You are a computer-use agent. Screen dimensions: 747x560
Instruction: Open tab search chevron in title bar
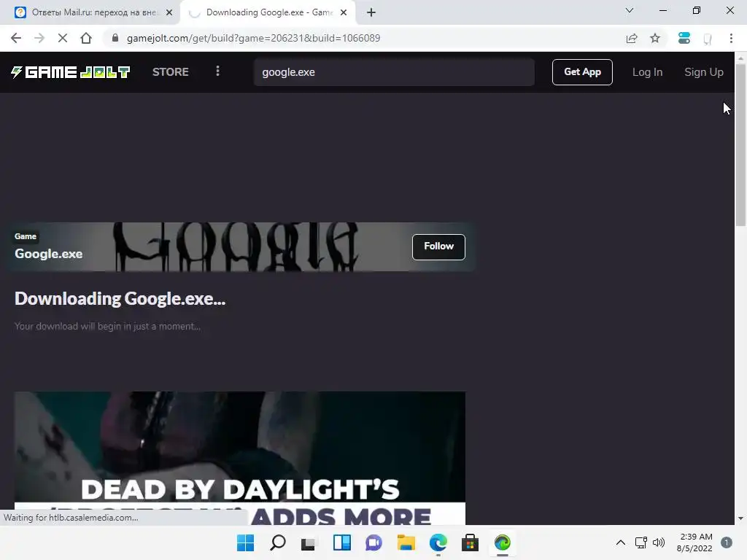(630, 10)
